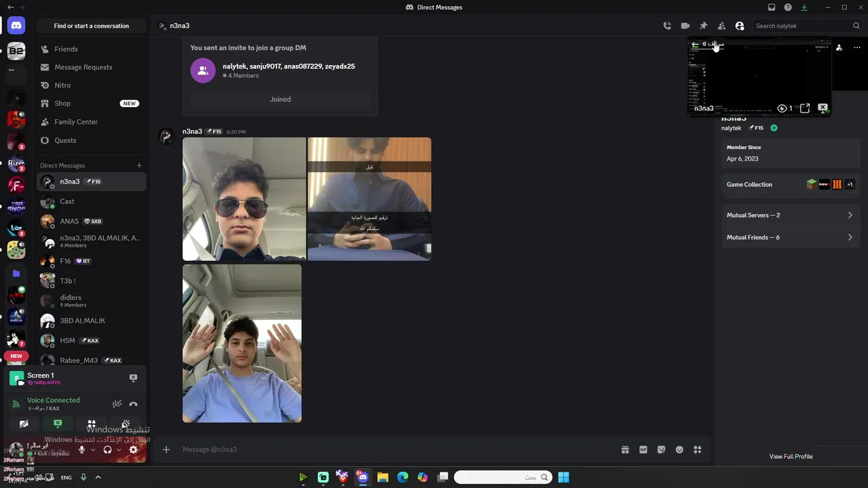Open Family Center
The height and width of the screenshot is (488, 868).
click(92, 122)
